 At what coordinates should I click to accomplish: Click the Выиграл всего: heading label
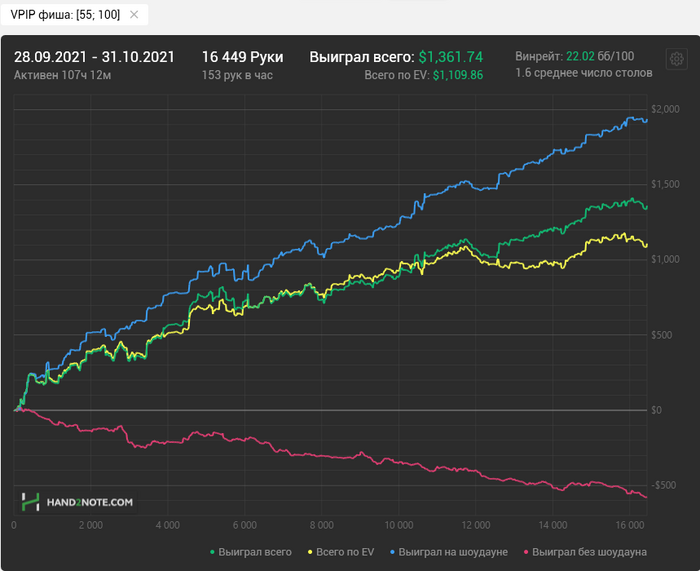[362, 57]
